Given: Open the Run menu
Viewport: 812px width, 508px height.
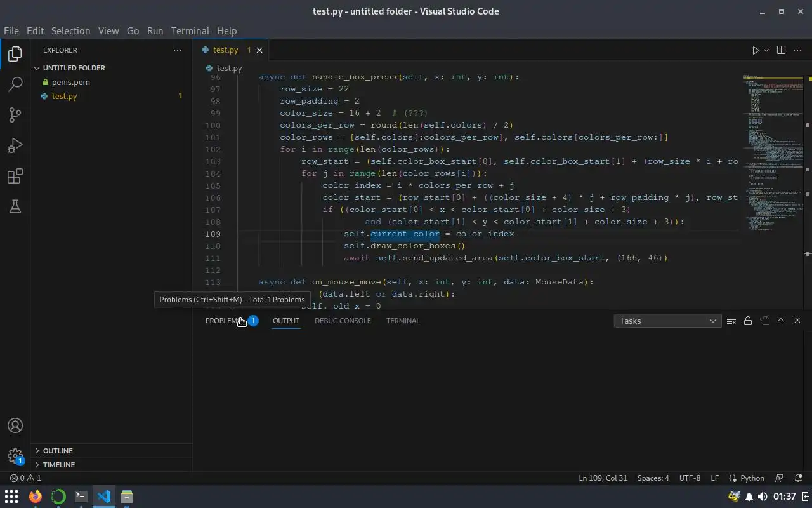Looking at the screenshot, I should point(155,30).
